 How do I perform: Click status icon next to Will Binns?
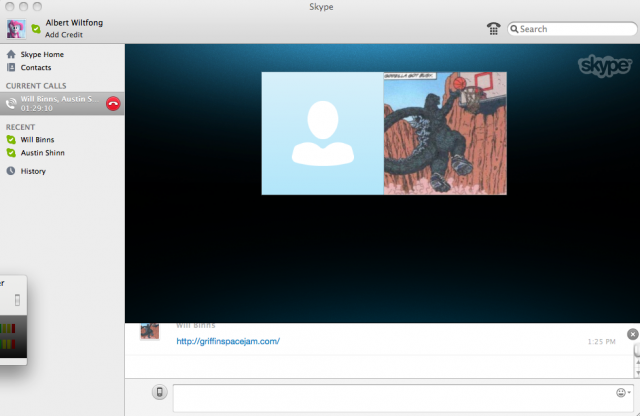click(11, 140)
